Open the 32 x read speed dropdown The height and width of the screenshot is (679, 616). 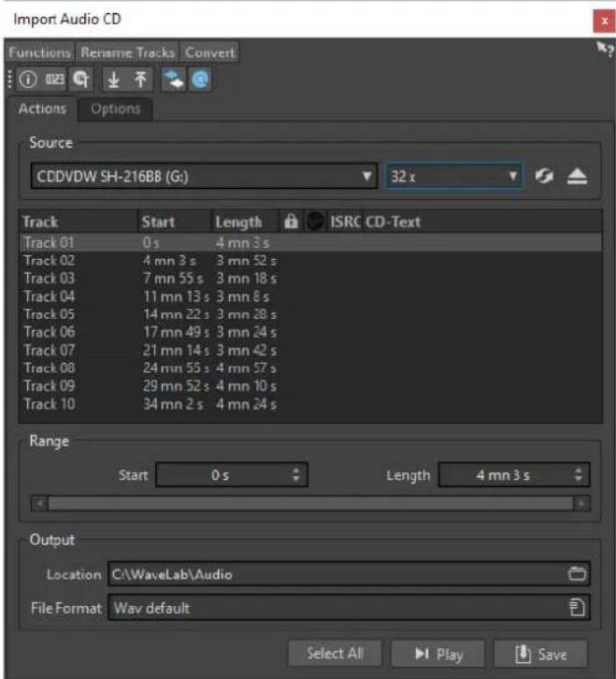tap(454, 176)
